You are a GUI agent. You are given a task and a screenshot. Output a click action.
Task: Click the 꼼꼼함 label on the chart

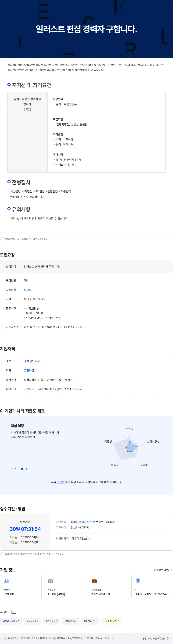coord(144,465)
